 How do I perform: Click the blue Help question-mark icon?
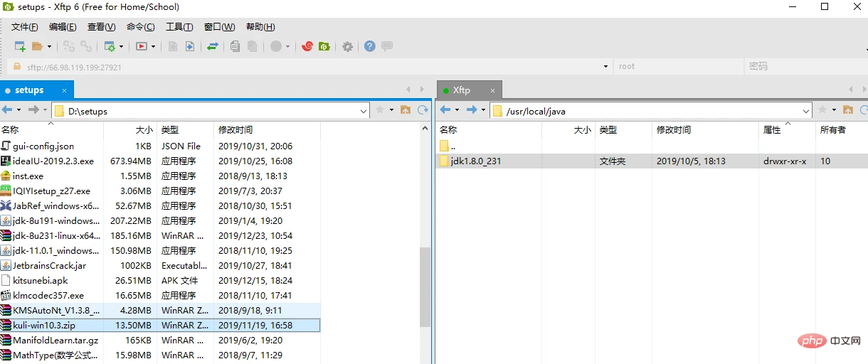(x=370, y=46)
